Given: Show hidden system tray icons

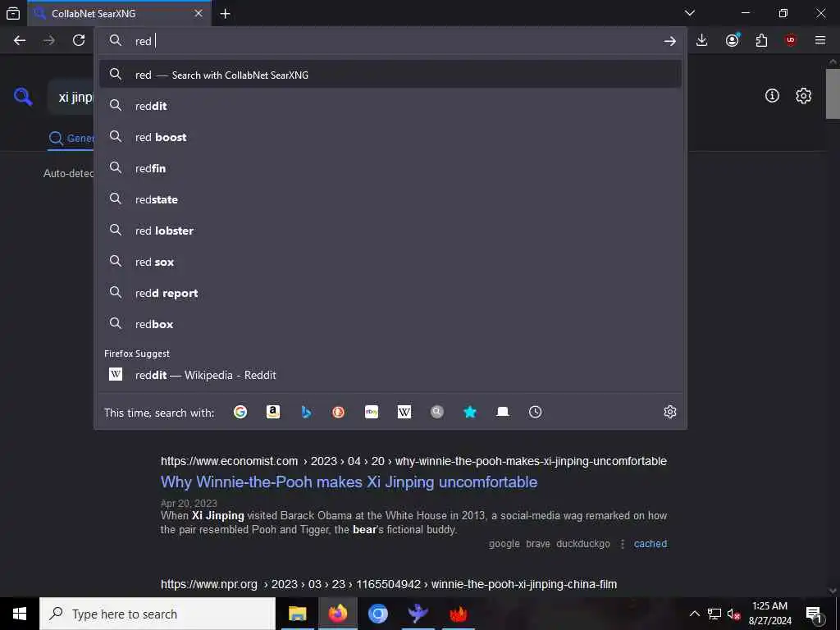Looking at the screenshot, I should click(x=694, y=614).
